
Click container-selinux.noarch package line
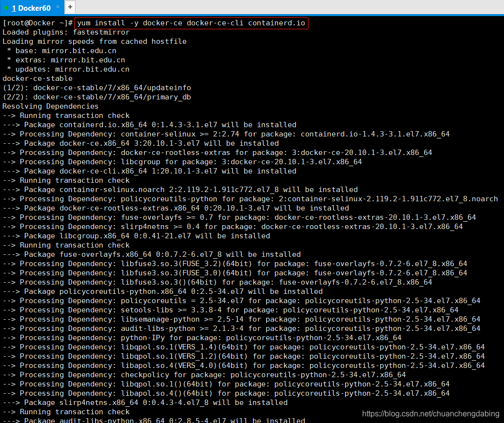point(180,190)
